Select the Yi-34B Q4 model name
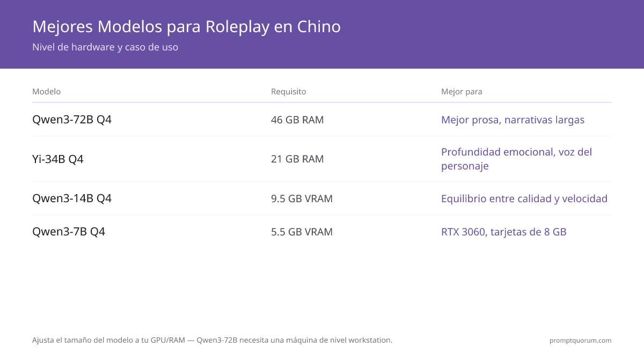The image size is (644, 362). tap(58, 159)
